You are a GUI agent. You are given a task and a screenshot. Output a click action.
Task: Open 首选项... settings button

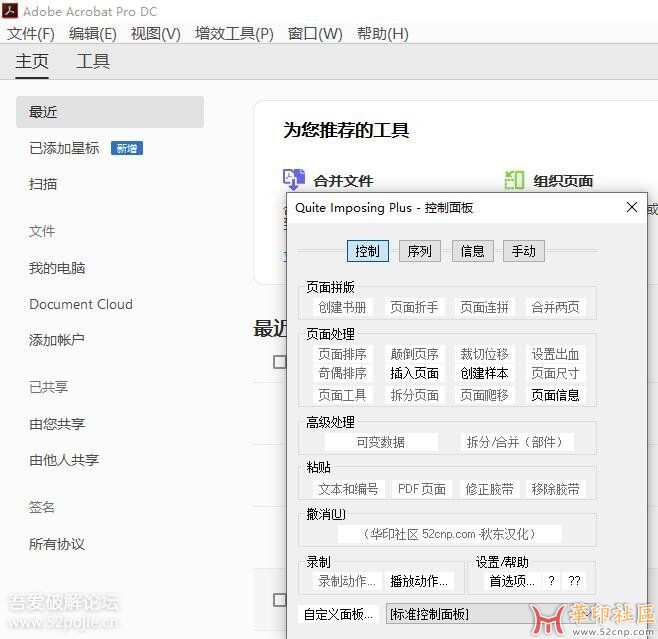click(x=510, y=581)
